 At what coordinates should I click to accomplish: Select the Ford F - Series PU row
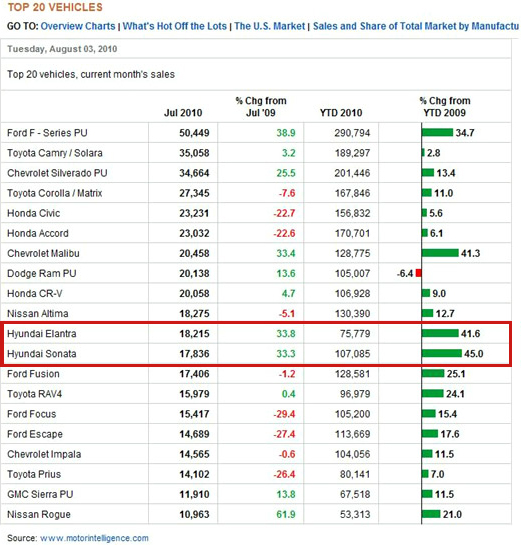point(256,133)
